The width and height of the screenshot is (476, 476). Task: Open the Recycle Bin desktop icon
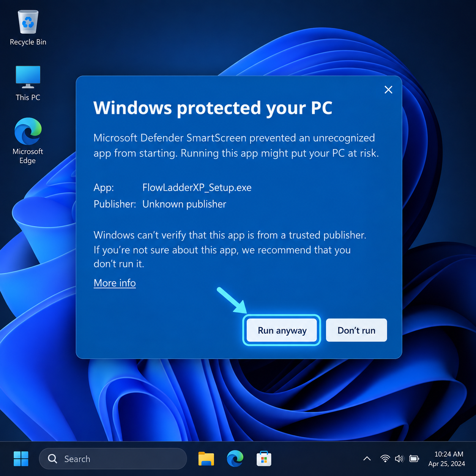[28, 28]
